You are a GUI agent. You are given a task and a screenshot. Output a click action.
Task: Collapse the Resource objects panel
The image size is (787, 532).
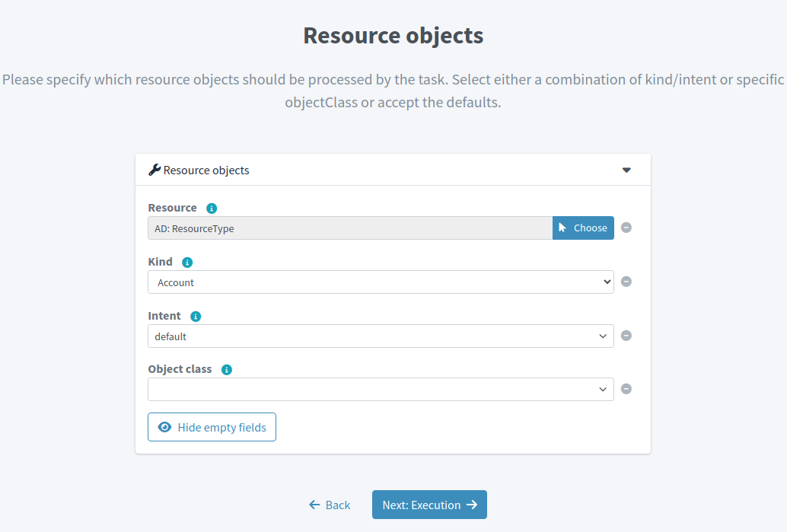(626, 170)
